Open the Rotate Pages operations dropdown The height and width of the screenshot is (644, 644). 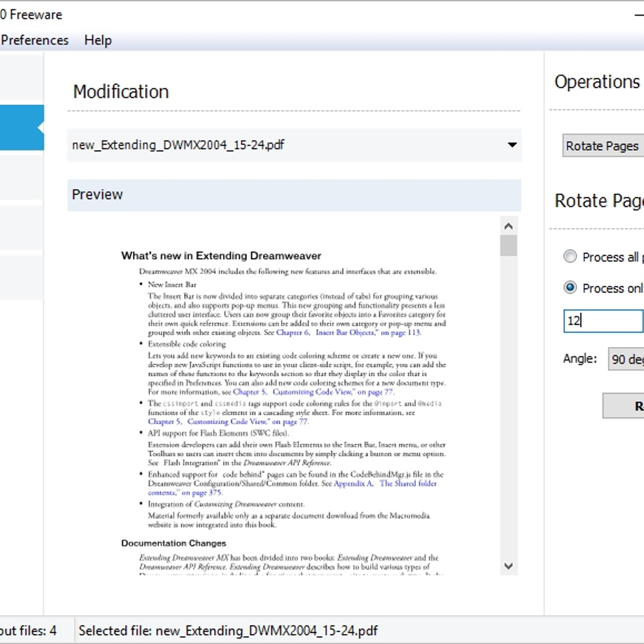(x=603, y=146)
